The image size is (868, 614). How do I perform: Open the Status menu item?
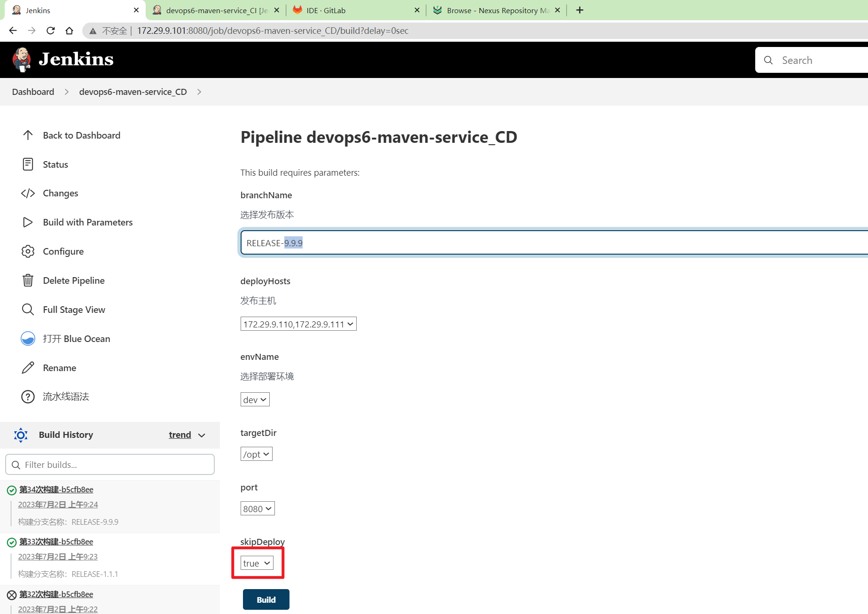point(55,164)
